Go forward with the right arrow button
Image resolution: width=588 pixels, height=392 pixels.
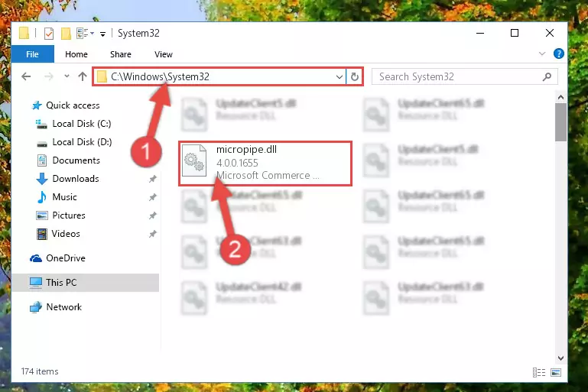tap(48, 77)
